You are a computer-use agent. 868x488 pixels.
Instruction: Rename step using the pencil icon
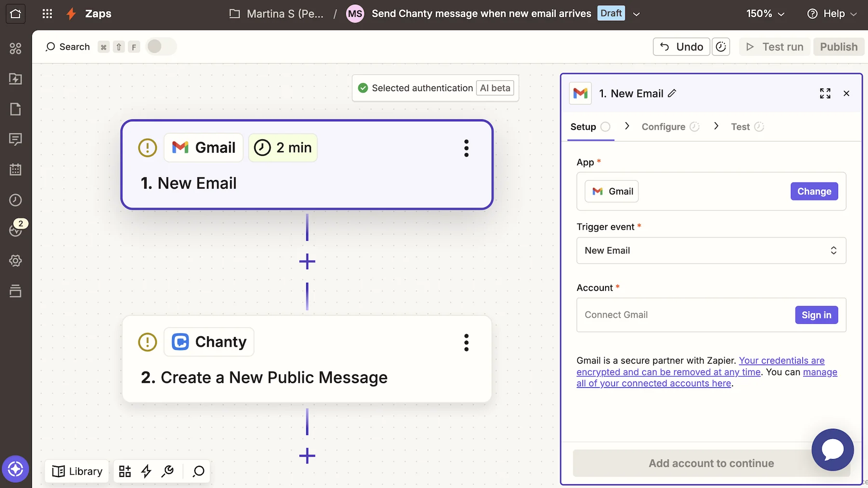pyautogui.click(x=673, y=93)
